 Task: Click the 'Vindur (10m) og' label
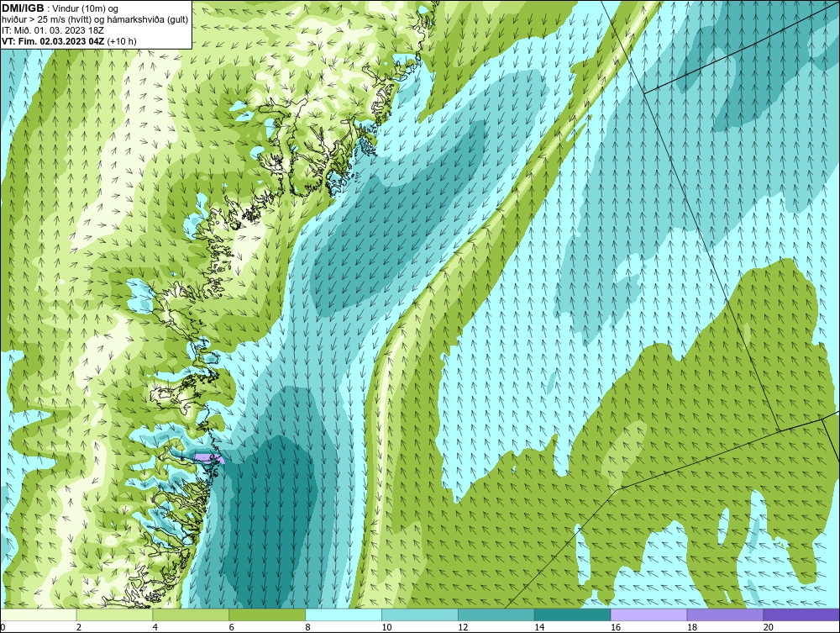click(86, 9)
